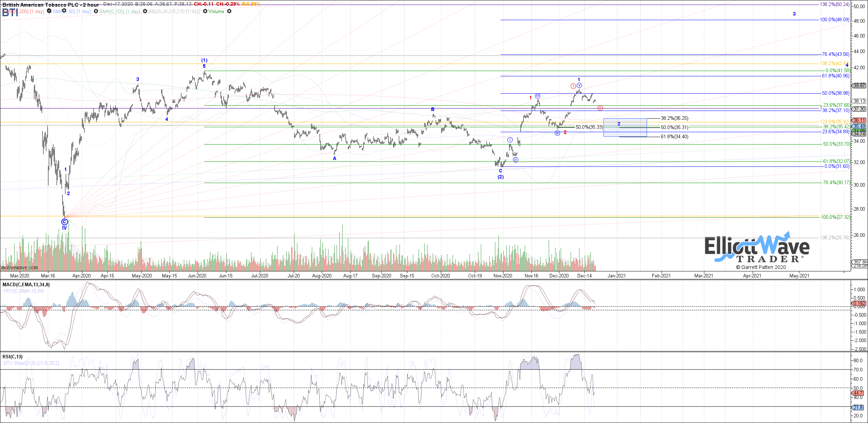Open settings gear next to SMA(C,200)

49,11
